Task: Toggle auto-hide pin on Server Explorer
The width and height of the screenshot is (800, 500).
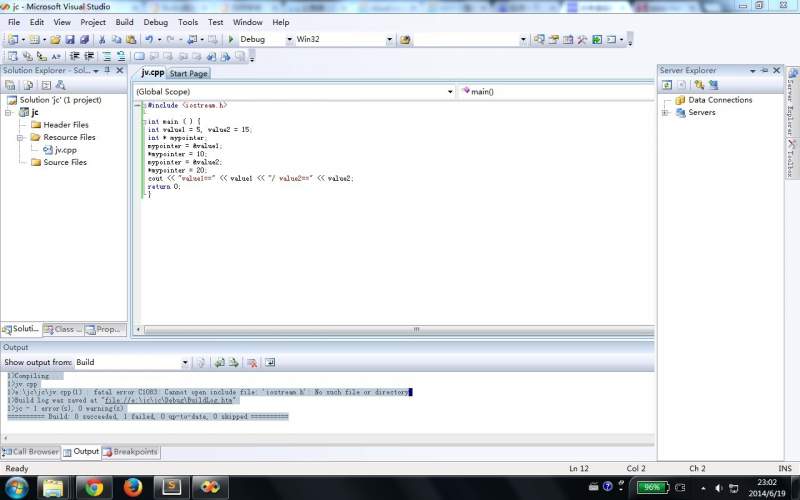Action: [x=764, y=70]
